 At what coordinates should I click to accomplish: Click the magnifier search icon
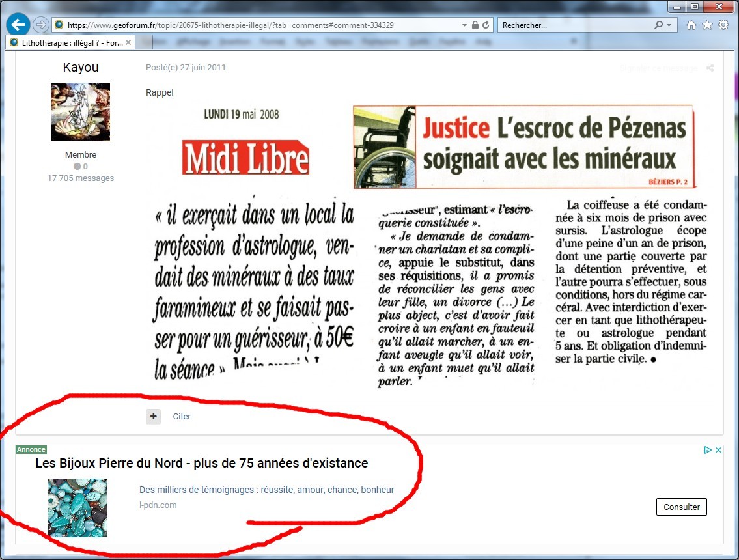click(x=658, y=25)
